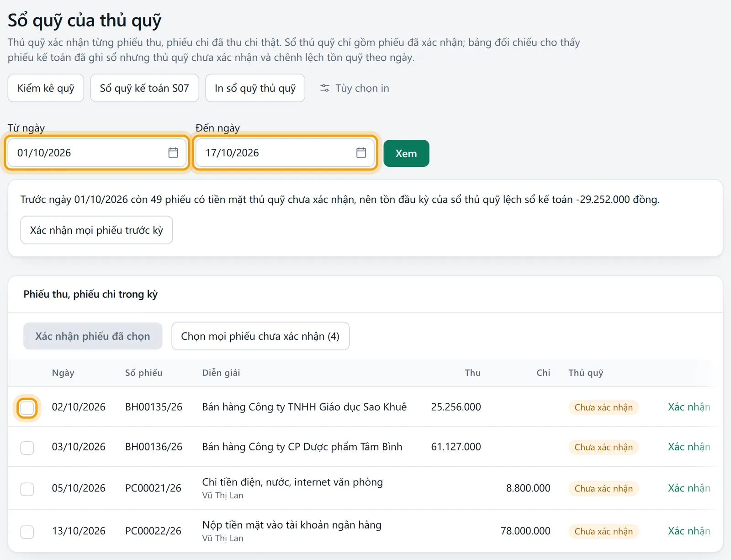The image size is (731, 560).
Task: Click amount 8.800.000 in Chi column
Action: 528,488
